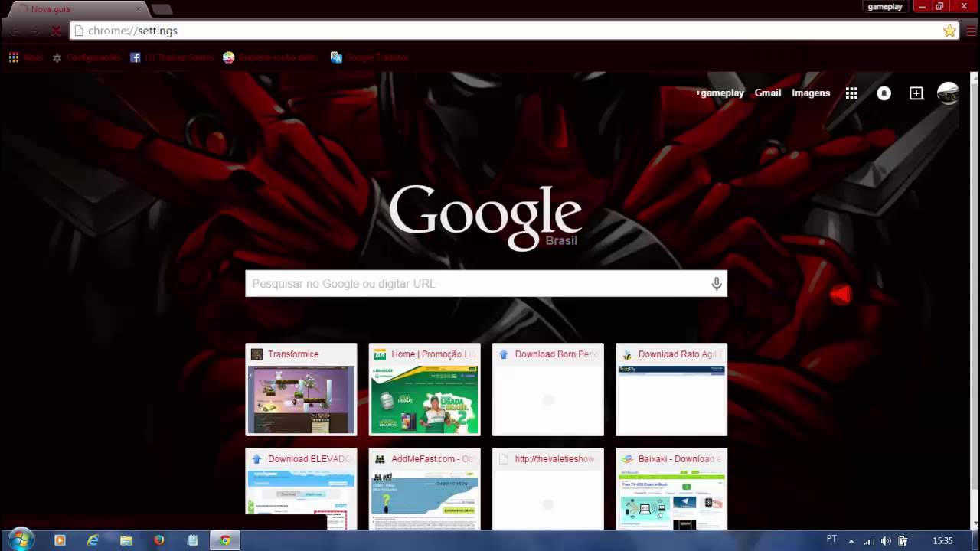The width and height of the screenshot is (980, 551).
Task: Click the PT language indicator
Action: (831, 540)
